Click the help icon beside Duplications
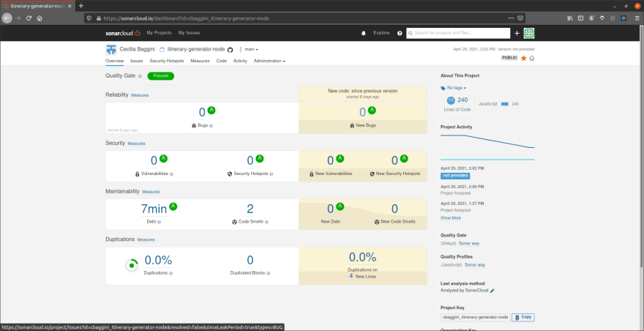The image size is (644, 331). pos(171,273)
